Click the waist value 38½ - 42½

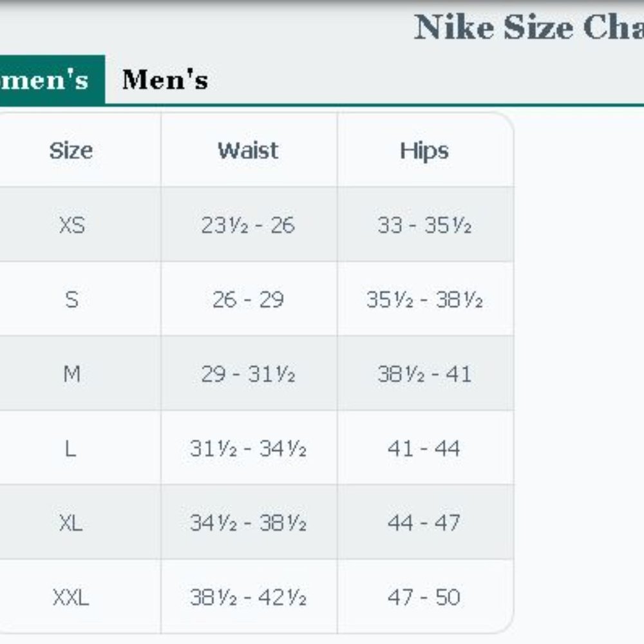pyautogui.click(x=248, y=598)
